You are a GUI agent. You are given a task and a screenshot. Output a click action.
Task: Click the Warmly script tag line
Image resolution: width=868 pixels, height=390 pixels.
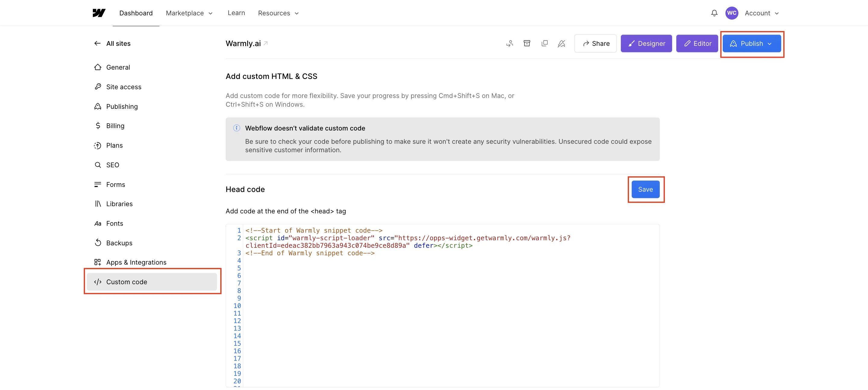tap(408, 241)
